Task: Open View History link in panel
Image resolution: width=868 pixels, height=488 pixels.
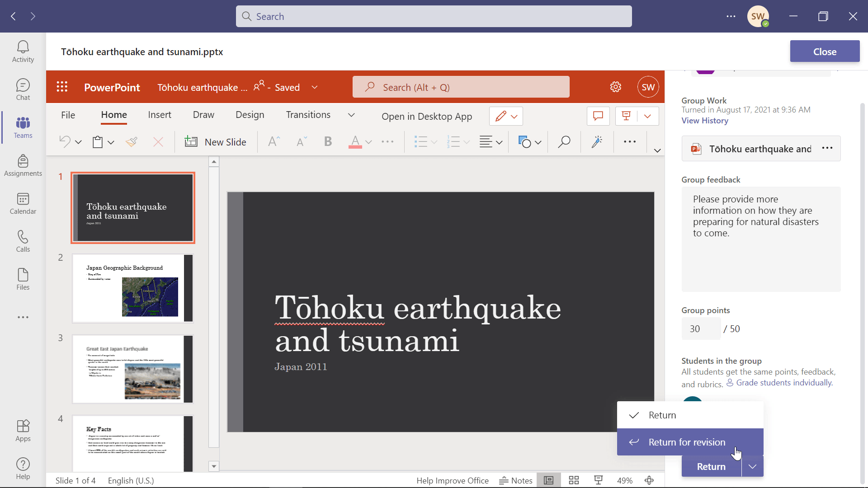Action: click(x=705, y=120)
